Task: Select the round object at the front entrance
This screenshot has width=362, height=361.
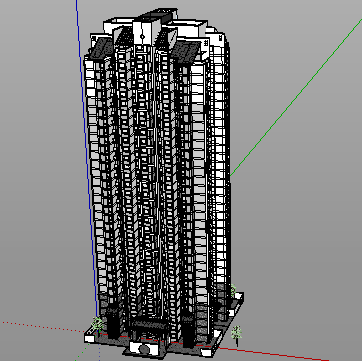Action: click(x=144, y=349)
